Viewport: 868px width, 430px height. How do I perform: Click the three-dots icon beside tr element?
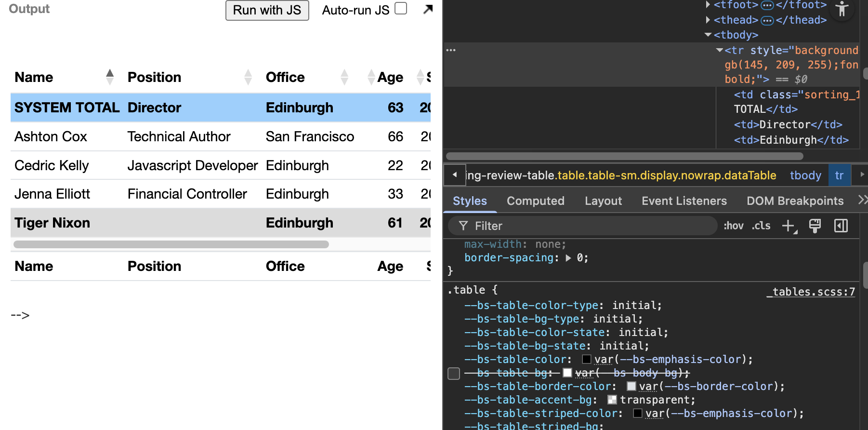[x=451, y=50]
